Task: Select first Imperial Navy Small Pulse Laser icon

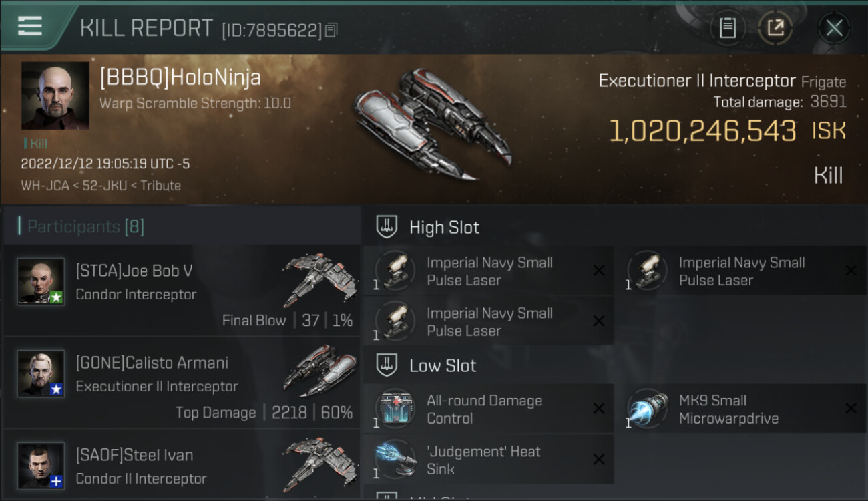Action: point(395,271)
